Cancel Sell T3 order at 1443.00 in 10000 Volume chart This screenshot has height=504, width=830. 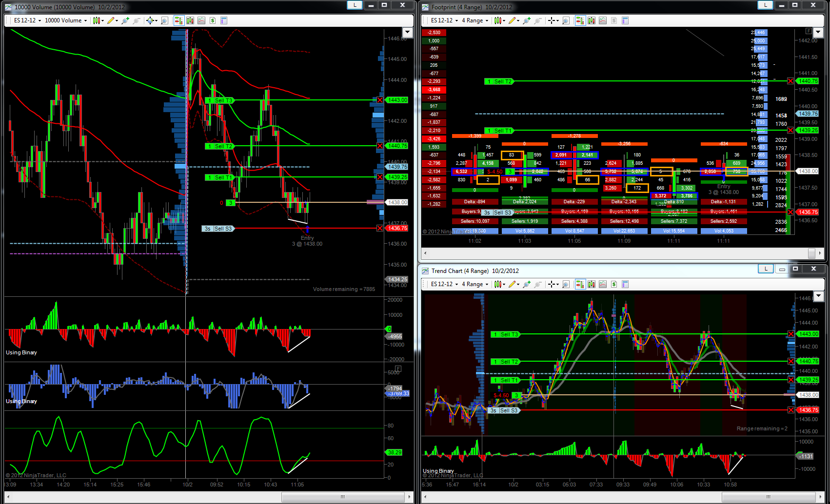pos(380,100)
